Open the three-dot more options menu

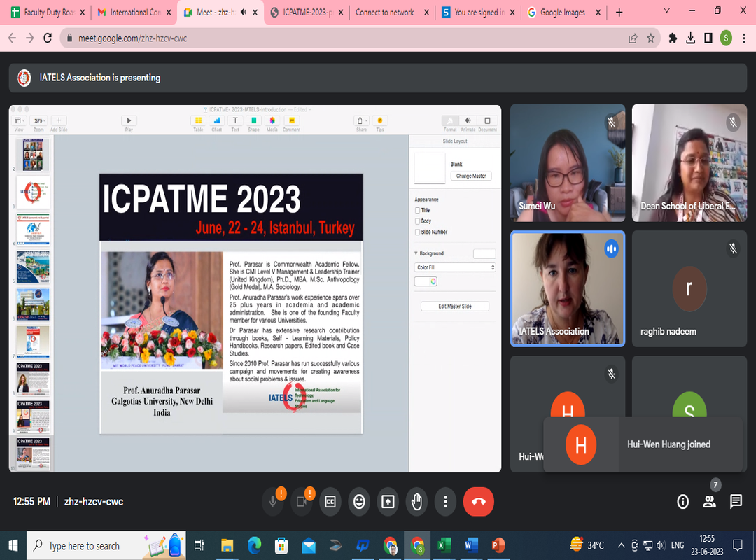pos(445,501)
